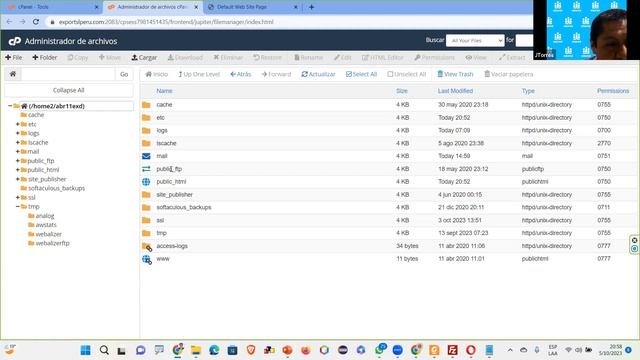Click the Move toolbar button
The width and height of the screenshot is (640, 360).
(110, 58)
